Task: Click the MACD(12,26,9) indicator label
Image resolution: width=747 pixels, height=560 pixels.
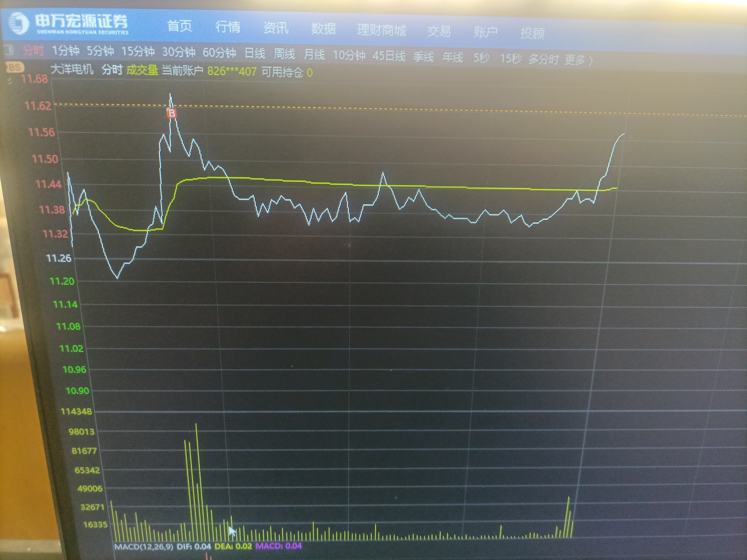Action: pos(143,547)
